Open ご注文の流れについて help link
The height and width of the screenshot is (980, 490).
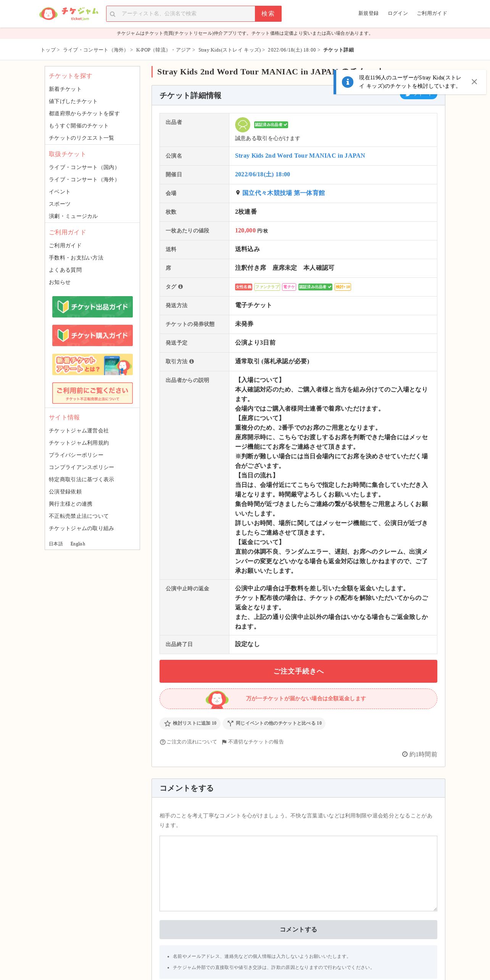[189, 742]
